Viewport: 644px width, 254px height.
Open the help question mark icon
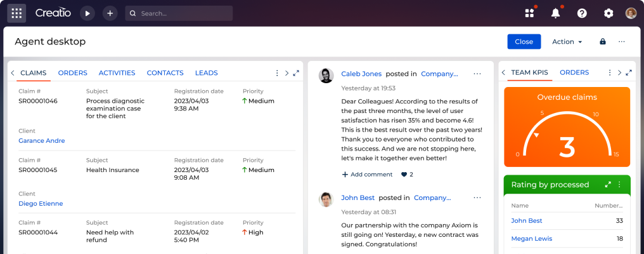pyautogui.click(x=582, y=13)
